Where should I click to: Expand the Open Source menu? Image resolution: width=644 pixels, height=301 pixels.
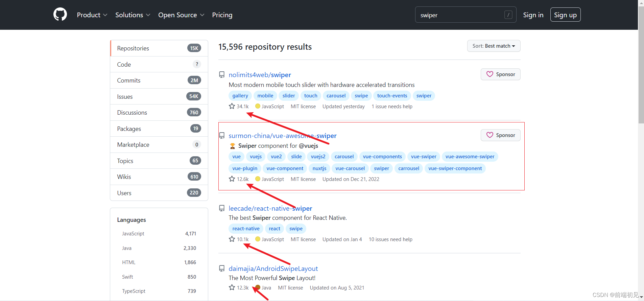click(x=181, y=15)
